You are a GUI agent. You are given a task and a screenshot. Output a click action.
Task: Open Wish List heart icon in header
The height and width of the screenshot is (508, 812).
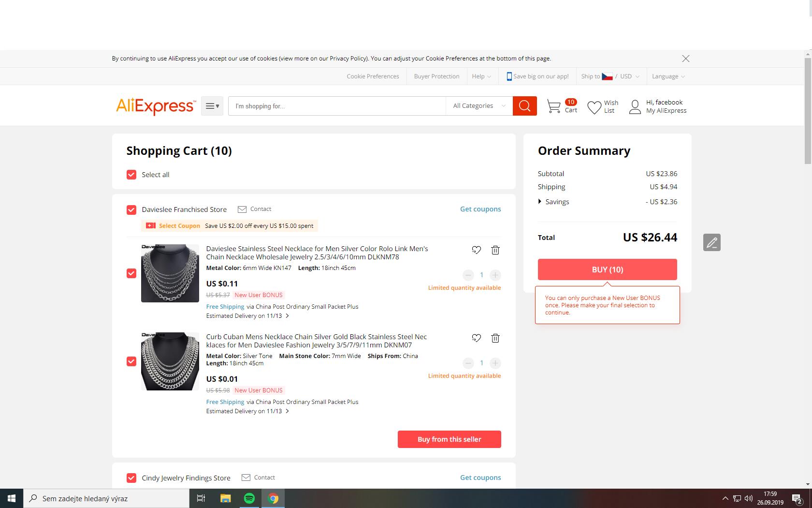coord(594,107)
